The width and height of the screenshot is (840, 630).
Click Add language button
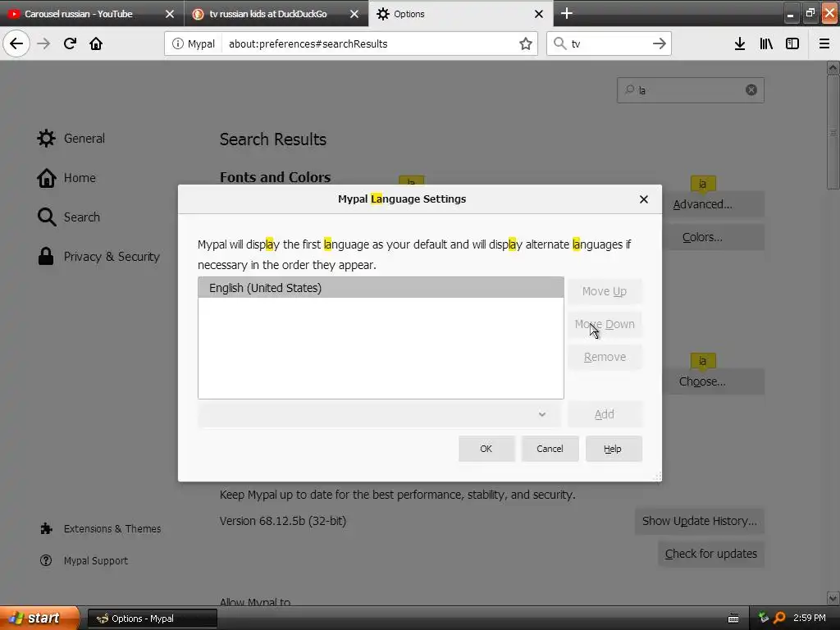click(605, 414)
